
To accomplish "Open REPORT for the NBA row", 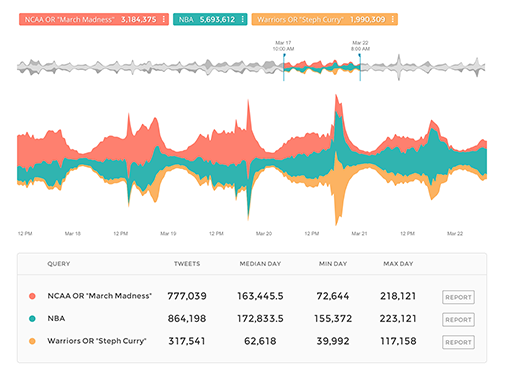I will 458,320.
